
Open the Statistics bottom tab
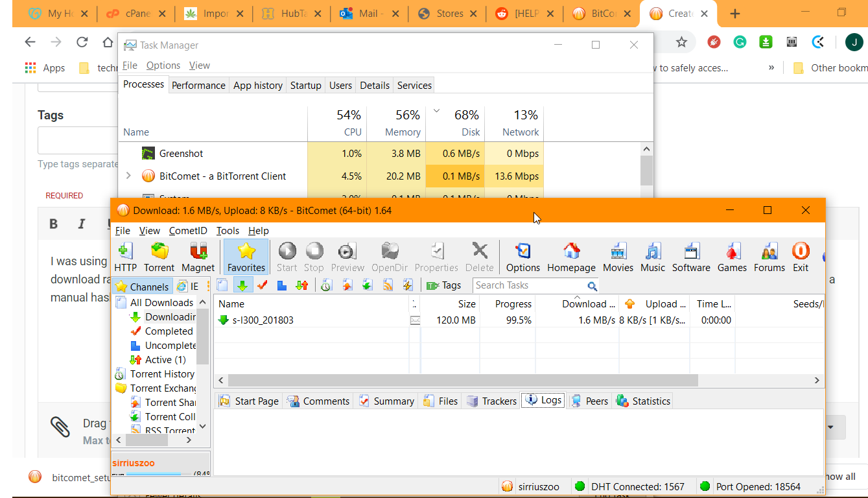[644, 401]
